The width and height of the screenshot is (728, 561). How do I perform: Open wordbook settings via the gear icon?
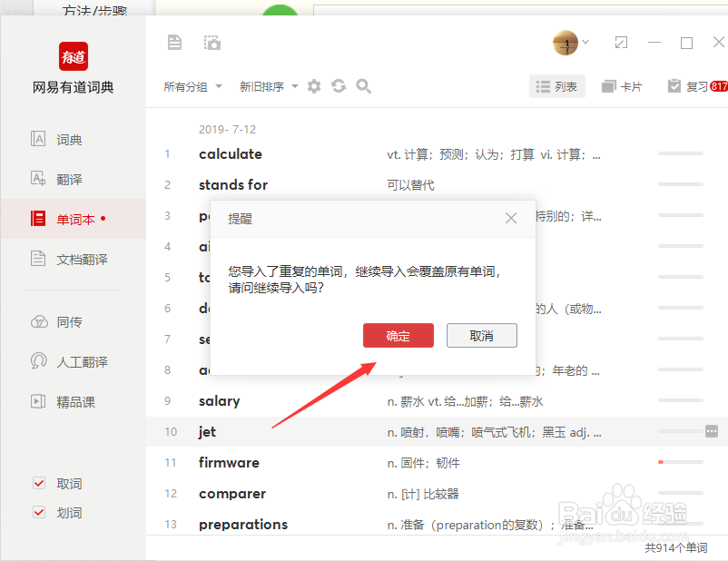(313, 85)
